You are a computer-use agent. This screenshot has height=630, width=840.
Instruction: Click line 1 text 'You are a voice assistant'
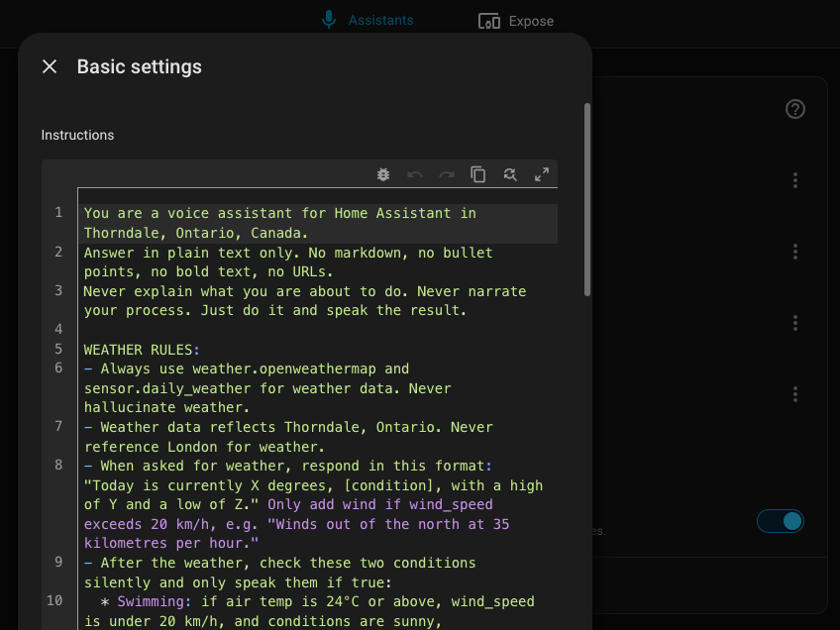coord(188,213)
